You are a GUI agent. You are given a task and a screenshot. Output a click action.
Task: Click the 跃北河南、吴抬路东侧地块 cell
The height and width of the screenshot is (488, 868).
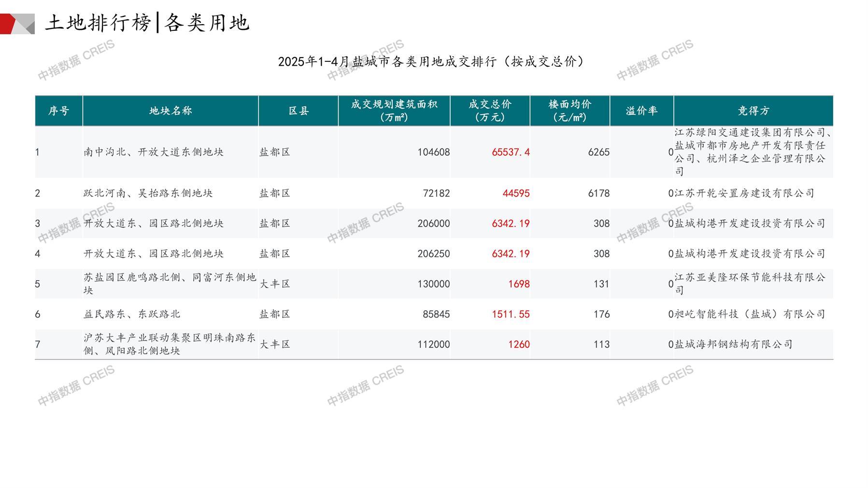148,193
